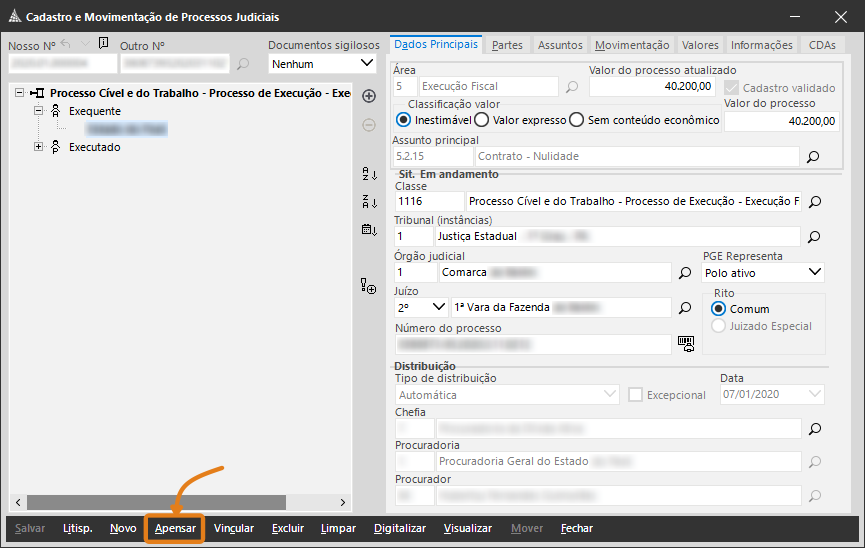The image size is (865, 548).
Task: Sort tree items A to Z
Action: tap(368, 174)
